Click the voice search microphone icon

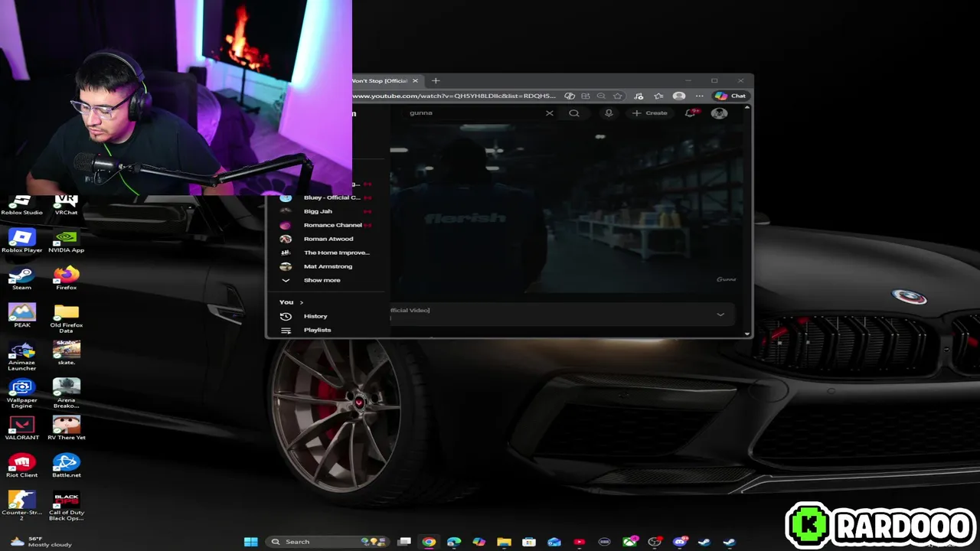coord(609,112)
